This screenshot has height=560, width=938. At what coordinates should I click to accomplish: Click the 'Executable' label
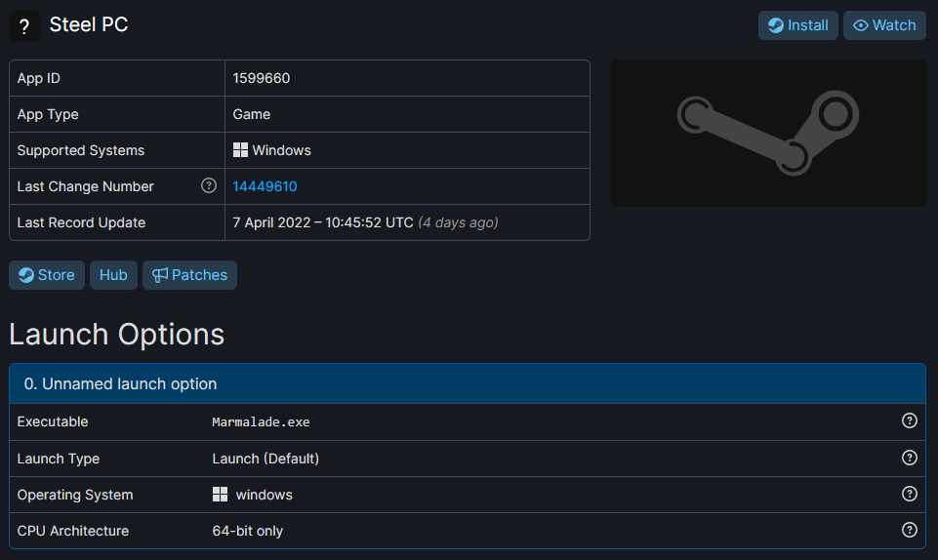click(53, 421)
